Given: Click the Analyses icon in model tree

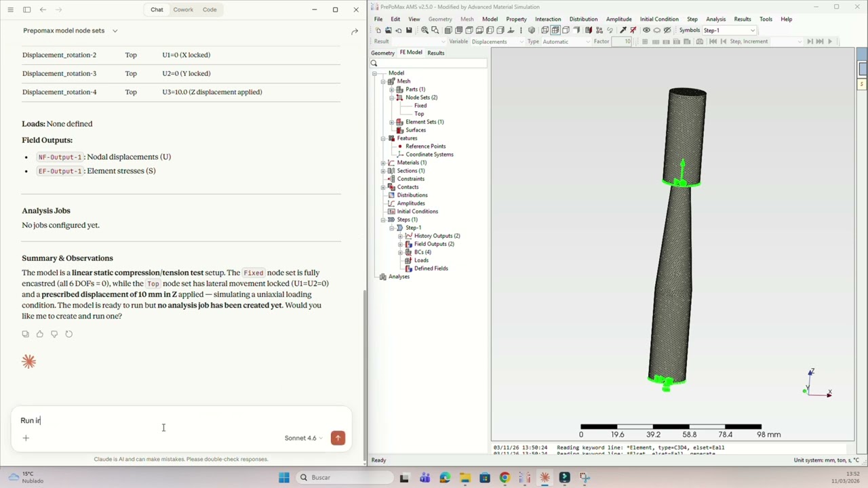Looking at the screenshot, I should tap(383, 277).
